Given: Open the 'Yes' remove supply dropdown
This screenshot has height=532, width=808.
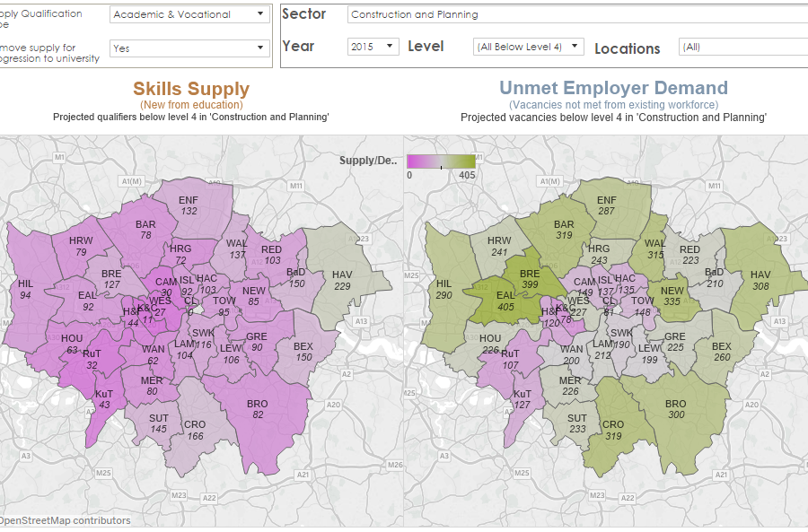Looking at the screenshot, I should [189, 48].
